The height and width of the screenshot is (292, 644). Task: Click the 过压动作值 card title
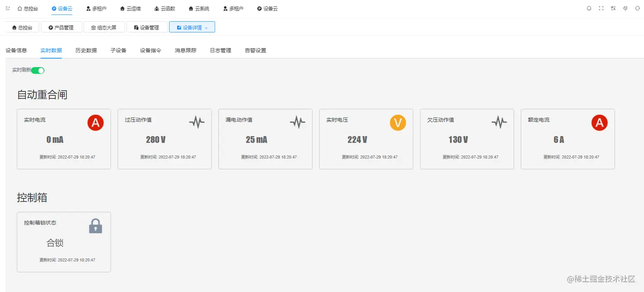point(138,120)
